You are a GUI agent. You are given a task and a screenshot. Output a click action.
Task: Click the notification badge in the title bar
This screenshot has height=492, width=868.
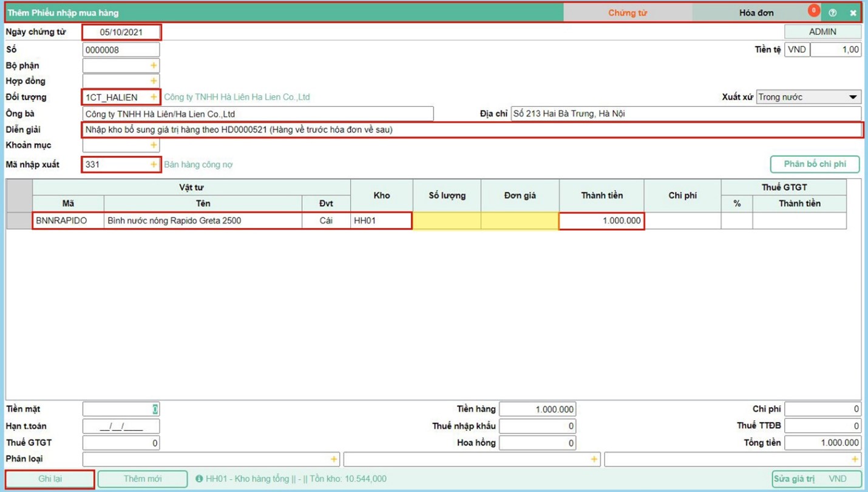coord(813,10)
